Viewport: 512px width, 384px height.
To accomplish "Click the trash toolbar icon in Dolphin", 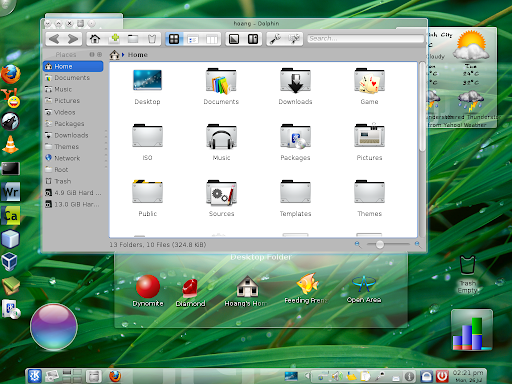I will (x=152, y=39).
